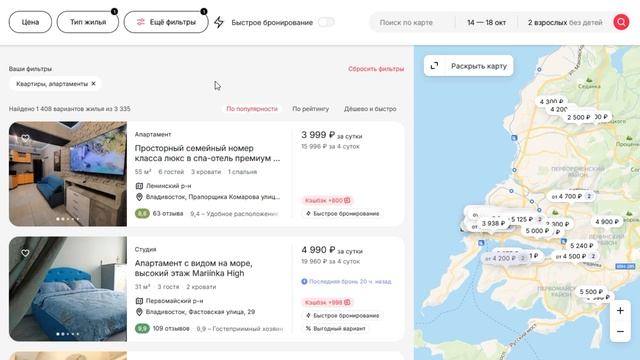Image resolution: width=640 pixels, height=360 pixels.
Task: Click the 3 938 ₽ price marker on map
Action: [493, 223]
